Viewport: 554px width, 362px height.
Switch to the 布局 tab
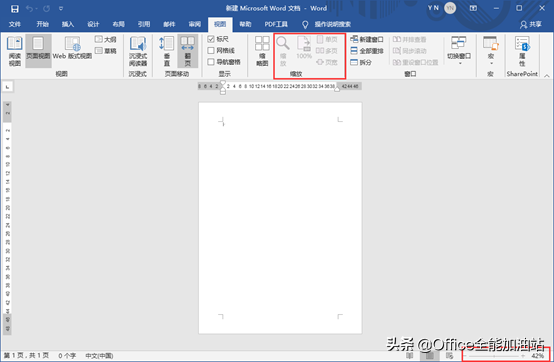(x=118, y=24)
